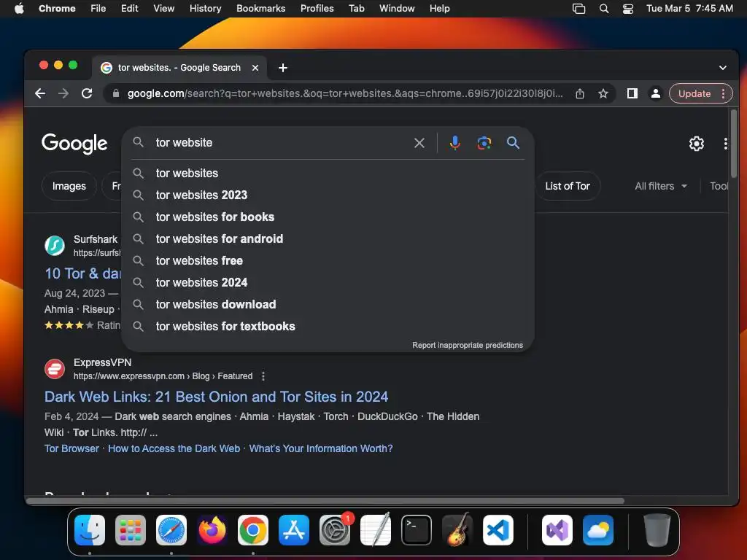Open the Chrome profile avatar
The image size is (747, 560).
coord(656,93)
